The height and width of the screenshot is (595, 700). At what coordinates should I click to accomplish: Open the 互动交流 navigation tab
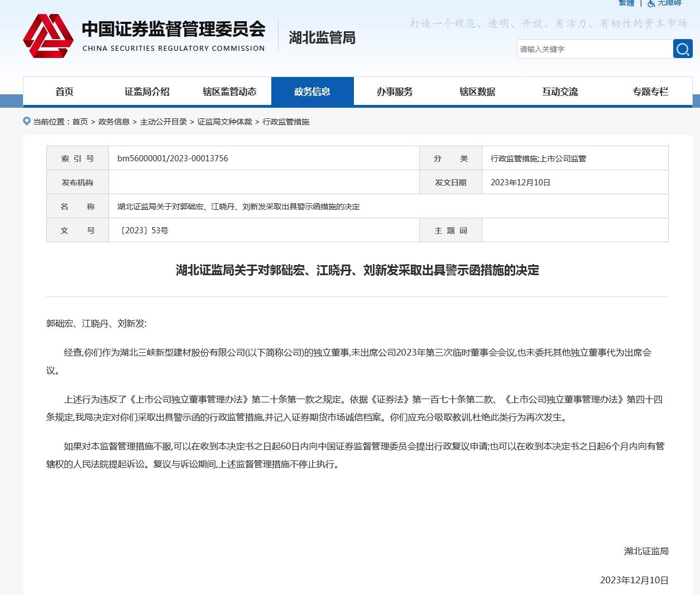[560, 92]
